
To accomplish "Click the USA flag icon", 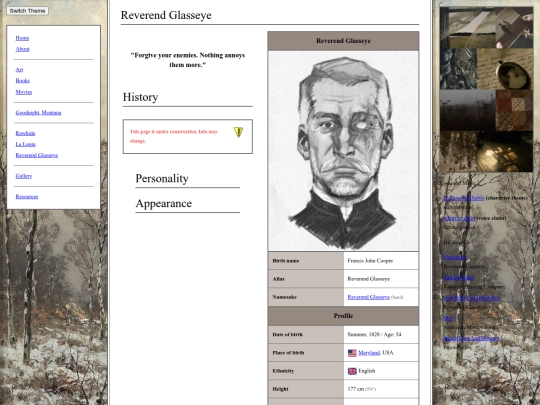I will 352,353.
